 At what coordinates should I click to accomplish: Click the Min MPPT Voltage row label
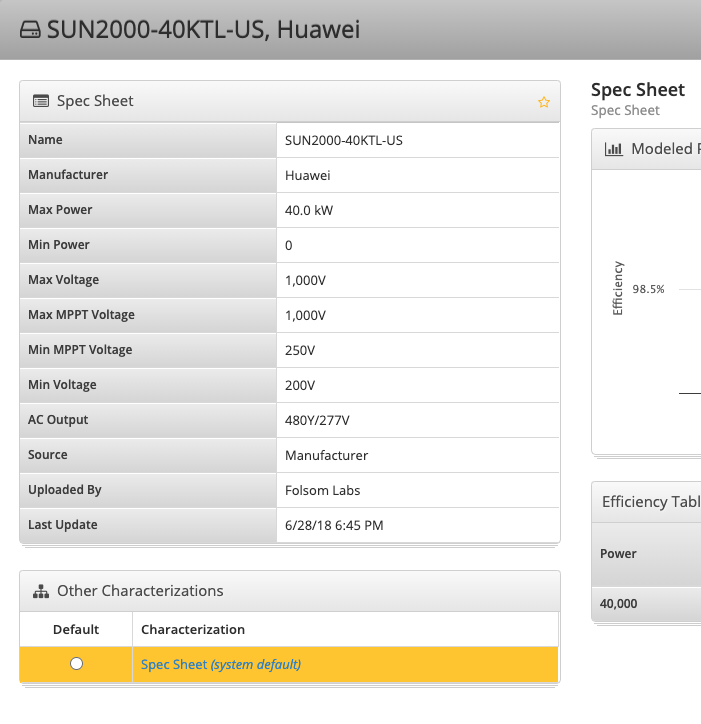(x=80, y=350)
